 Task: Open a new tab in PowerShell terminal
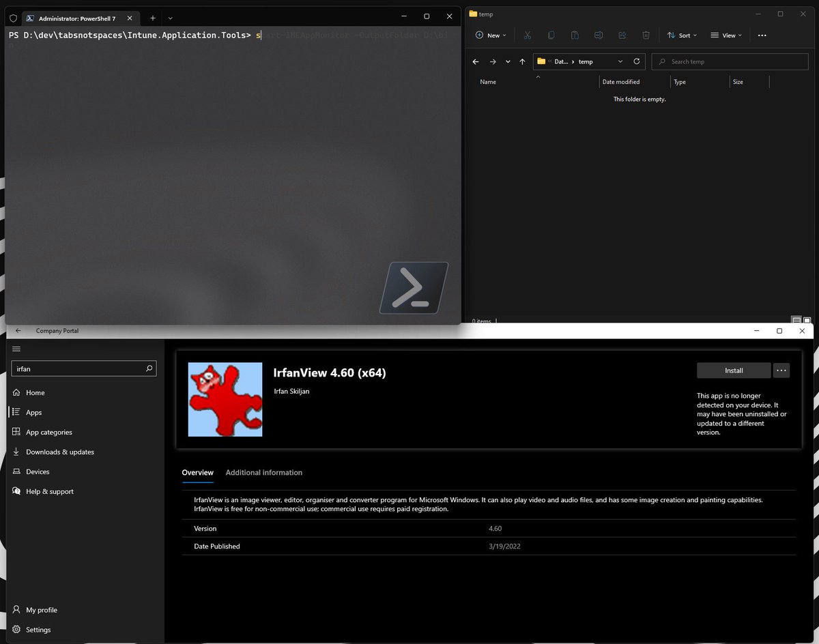click(x=153, y=18)
